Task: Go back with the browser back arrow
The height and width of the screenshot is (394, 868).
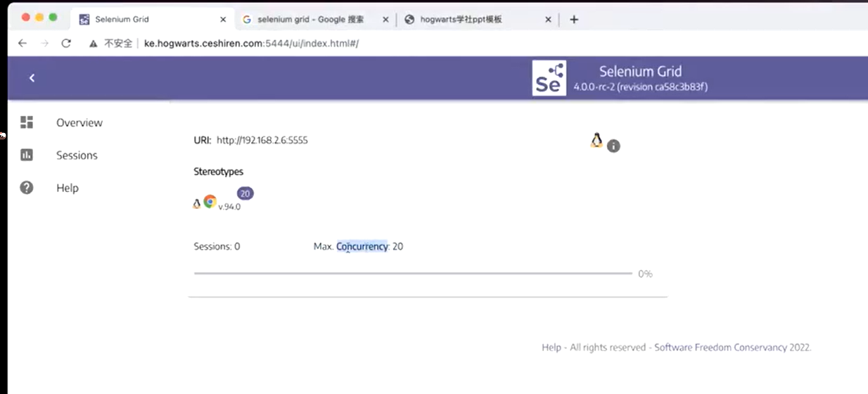Action: pos(23,43)
